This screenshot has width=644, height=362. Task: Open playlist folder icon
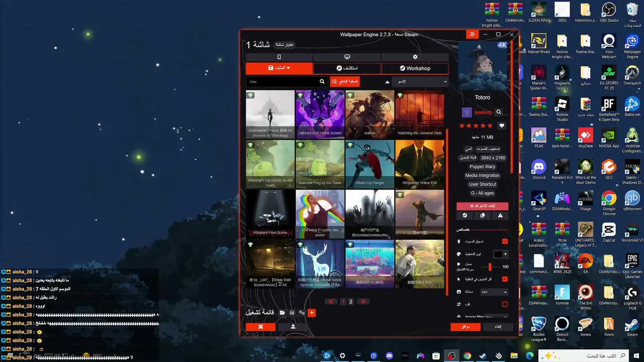coord(282,313)
